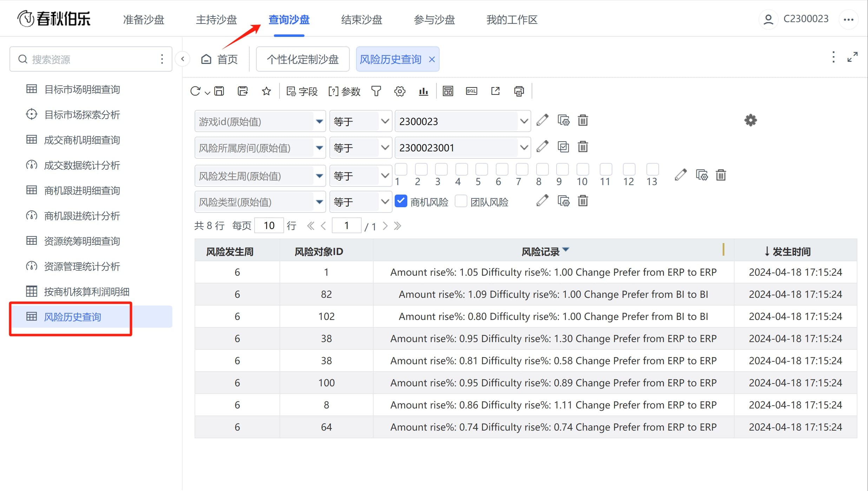Switch to the 准备沙盘 menu
868x491 pixels.
point(144,20)
